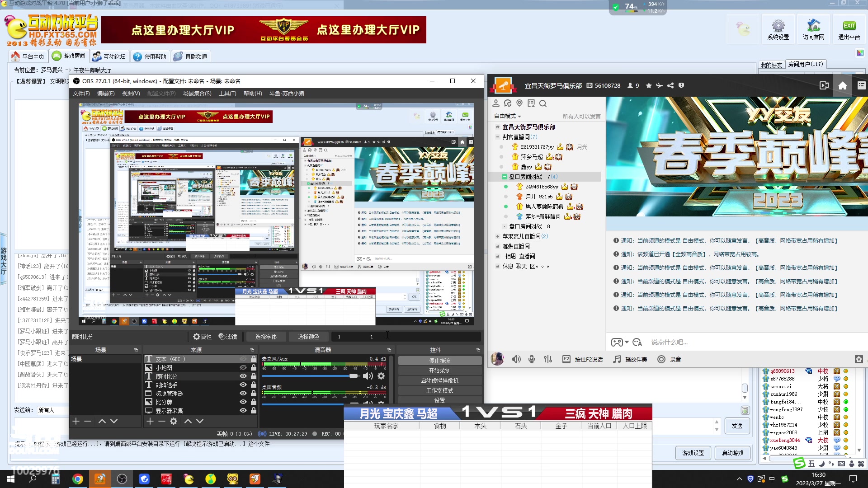Viewport: 868px width, 488px height.
Task: Move selected source down in OBS
Action: click(x=200, y=421)
